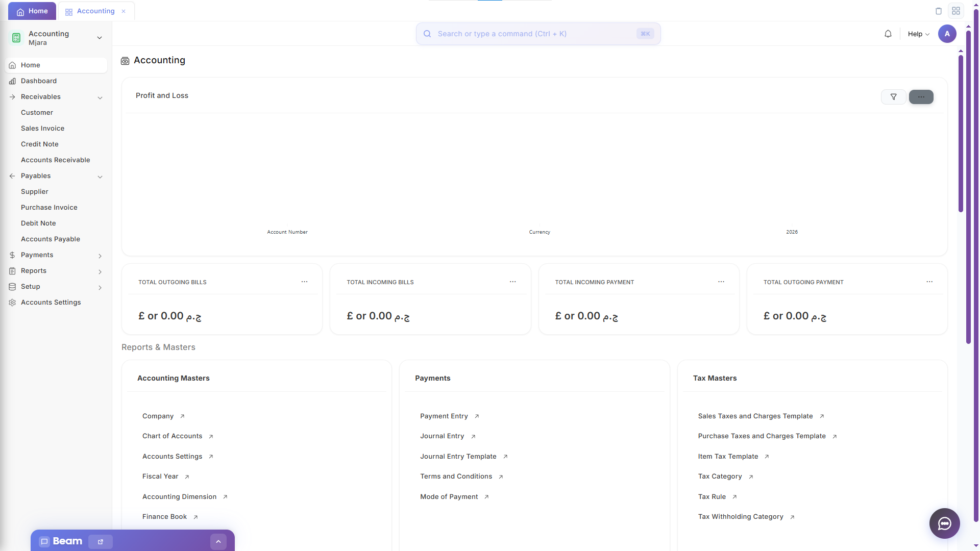
Task: Click the user avatar in the top bar
Action: coord(948,34)
